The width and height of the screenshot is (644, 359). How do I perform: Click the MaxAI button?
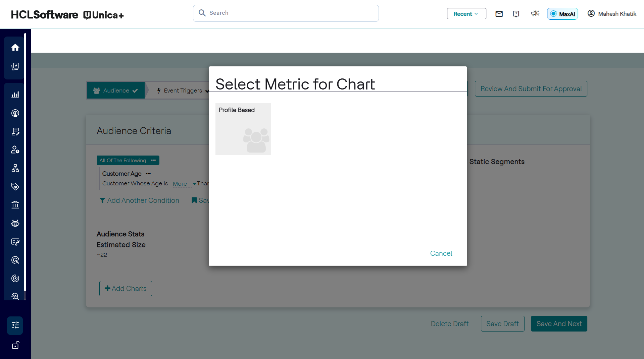562,14
